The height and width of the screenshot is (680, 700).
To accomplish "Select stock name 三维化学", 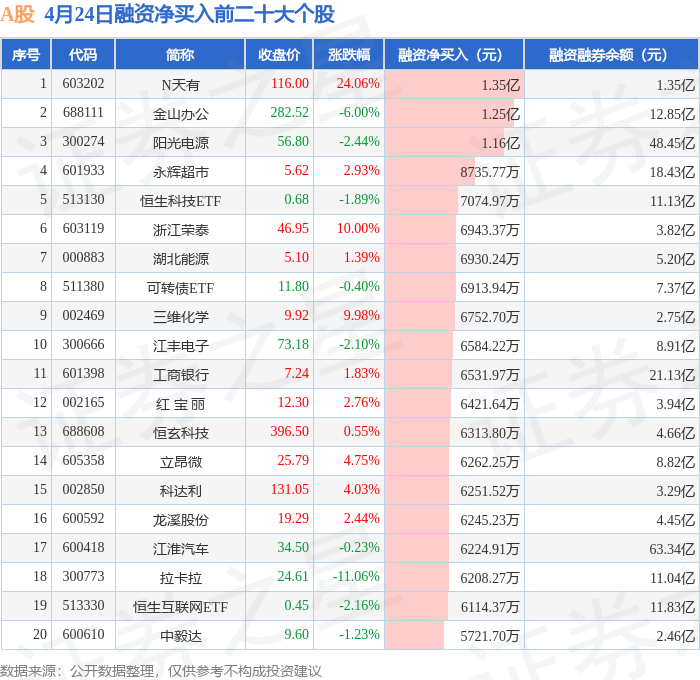I will tap(180, 317).
